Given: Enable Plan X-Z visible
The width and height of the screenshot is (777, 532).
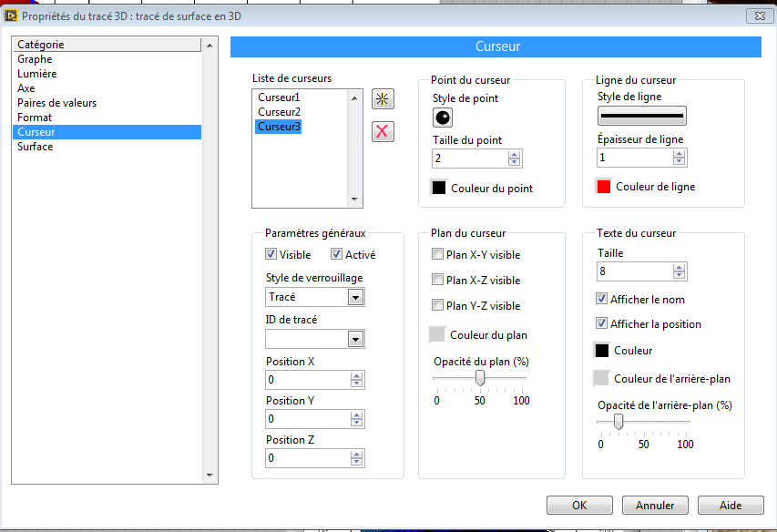Looking at the screenshot, I should pos(437,280).
